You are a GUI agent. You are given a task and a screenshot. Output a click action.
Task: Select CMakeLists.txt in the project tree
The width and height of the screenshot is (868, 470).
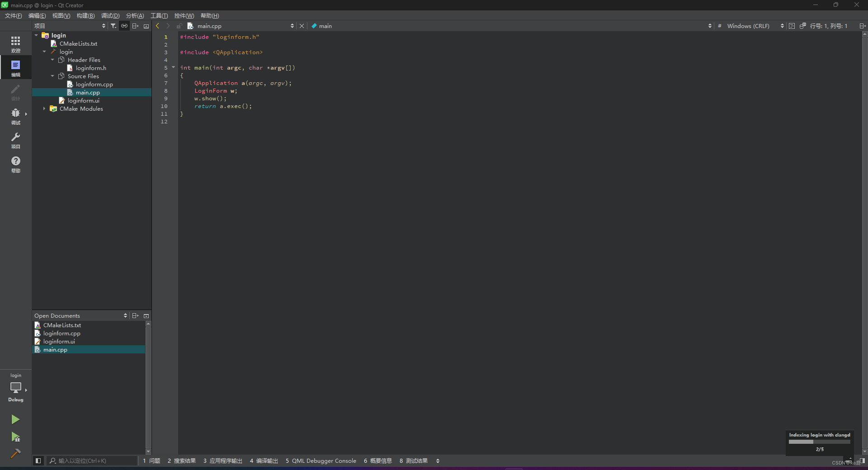coord(78,43)
